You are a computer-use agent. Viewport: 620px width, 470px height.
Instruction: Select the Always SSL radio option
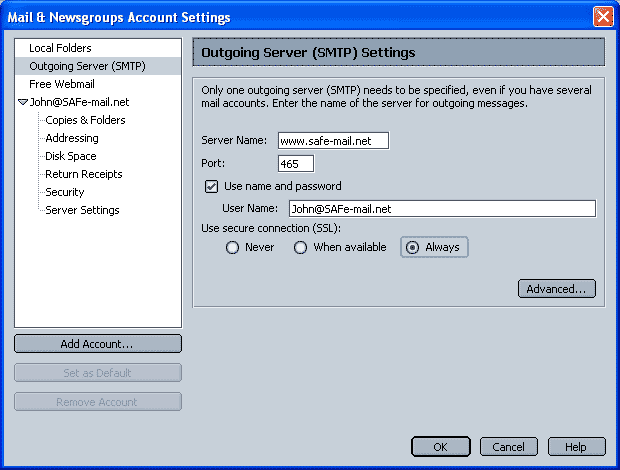[x=412, y=247]
